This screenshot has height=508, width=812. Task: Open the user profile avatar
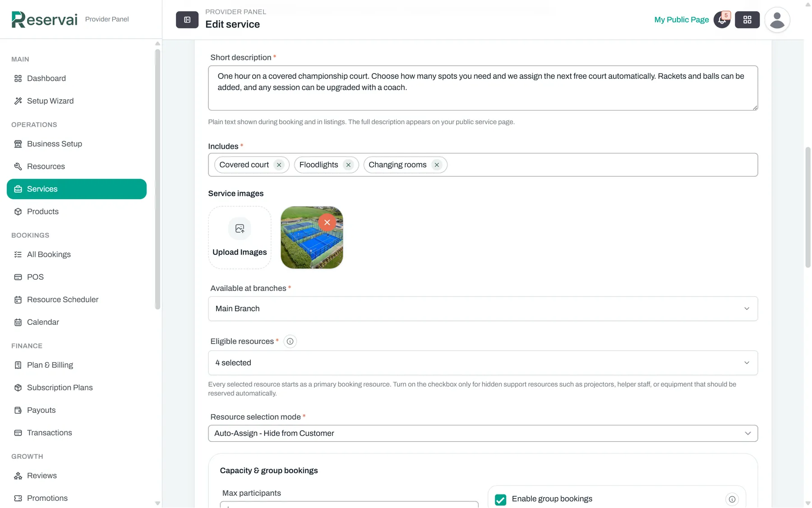(777, 20)
